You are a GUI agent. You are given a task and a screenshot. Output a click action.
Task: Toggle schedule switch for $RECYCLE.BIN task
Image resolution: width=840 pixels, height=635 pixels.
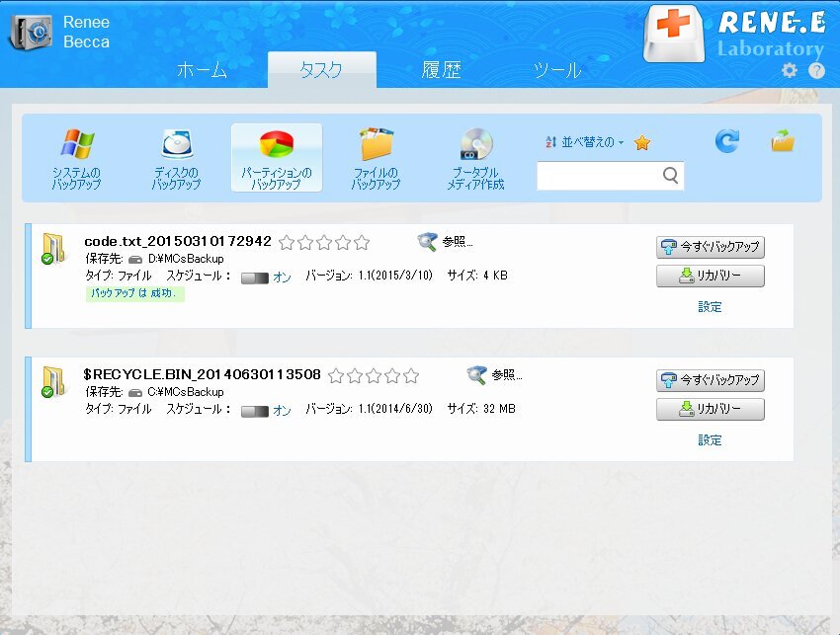pos(254,411)
